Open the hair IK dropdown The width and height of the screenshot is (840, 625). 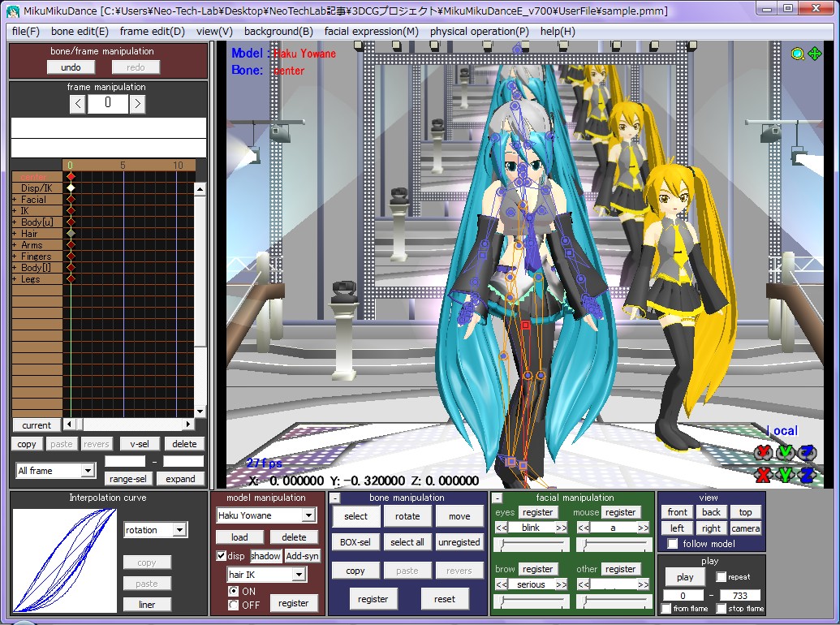(299, 575)
